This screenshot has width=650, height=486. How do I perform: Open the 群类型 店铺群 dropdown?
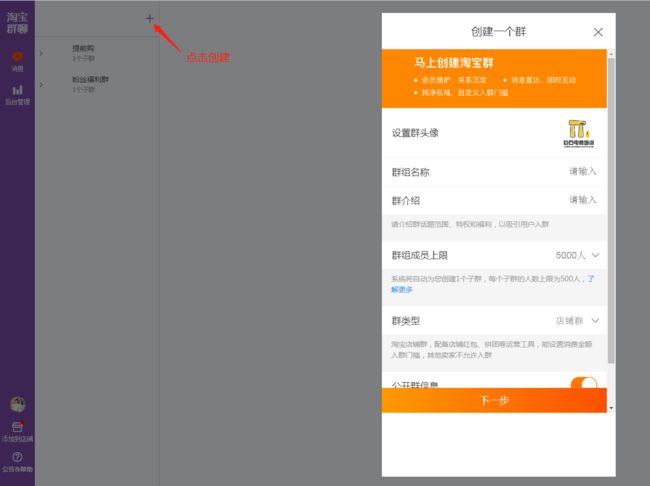tap(577, 321)
